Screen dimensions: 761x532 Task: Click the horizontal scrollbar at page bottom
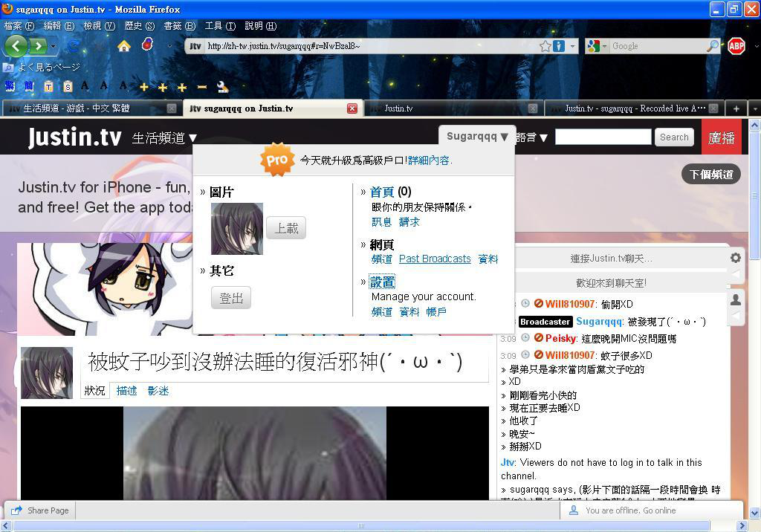click(x=361, y=526)
